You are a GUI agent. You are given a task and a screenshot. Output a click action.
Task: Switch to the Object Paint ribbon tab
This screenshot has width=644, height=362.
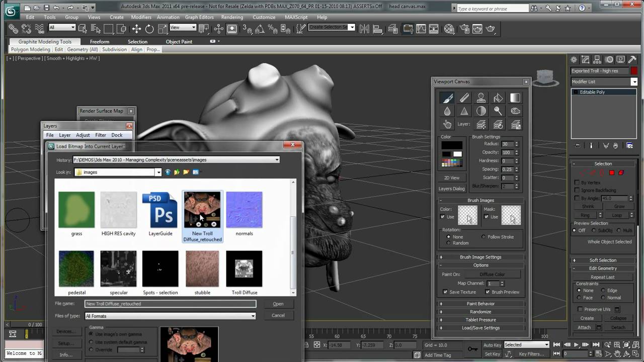click(x=179, y=42)
